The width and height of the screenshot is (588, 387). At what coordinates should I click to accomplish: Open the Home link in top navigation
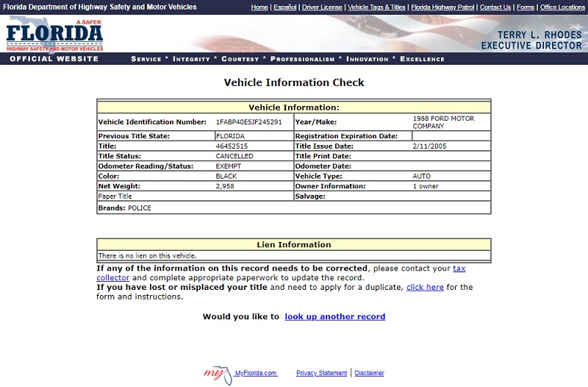coord(259,7)
